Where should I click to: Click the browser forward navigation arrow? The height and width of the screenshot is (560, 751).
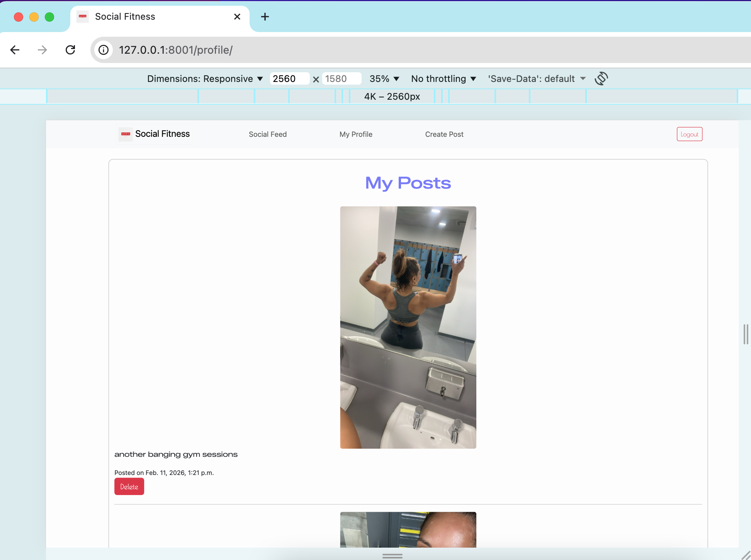42,50
